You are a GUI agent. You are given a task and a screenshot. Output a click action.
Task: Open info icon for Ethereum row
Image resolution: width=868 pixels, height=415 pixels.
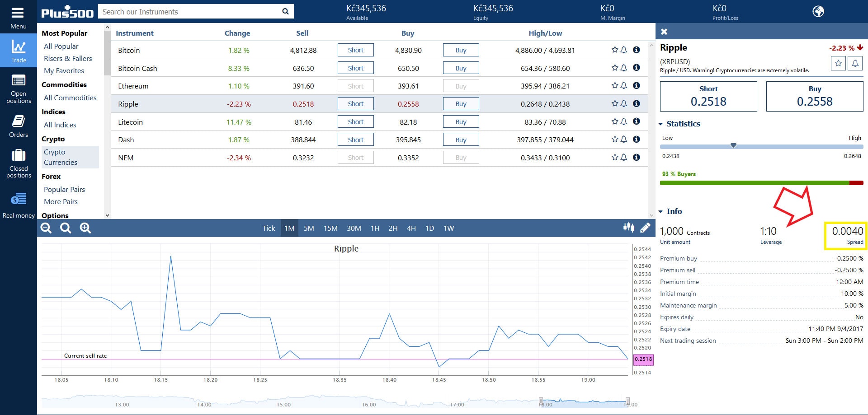(636, 85)
